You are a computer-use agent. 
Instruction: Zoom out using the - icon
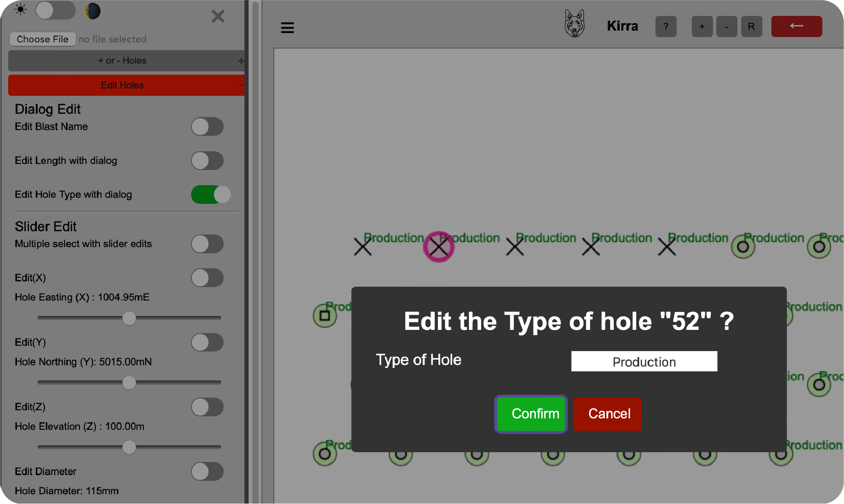pyautogui.click(x=726, y=27)
